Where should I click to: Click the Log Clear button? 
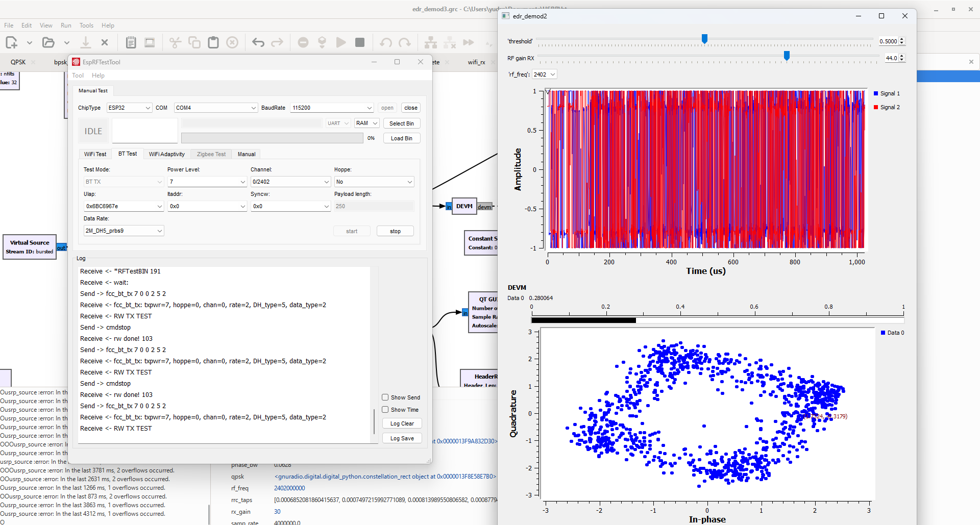pyautogui.click(x=402, y=423)
